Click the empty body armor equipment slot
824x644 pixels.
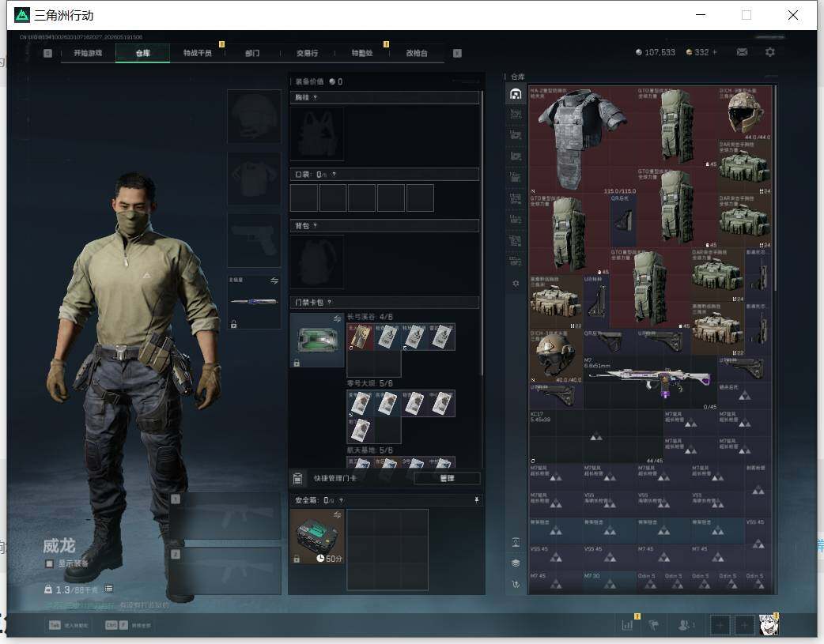pos(254,179)
